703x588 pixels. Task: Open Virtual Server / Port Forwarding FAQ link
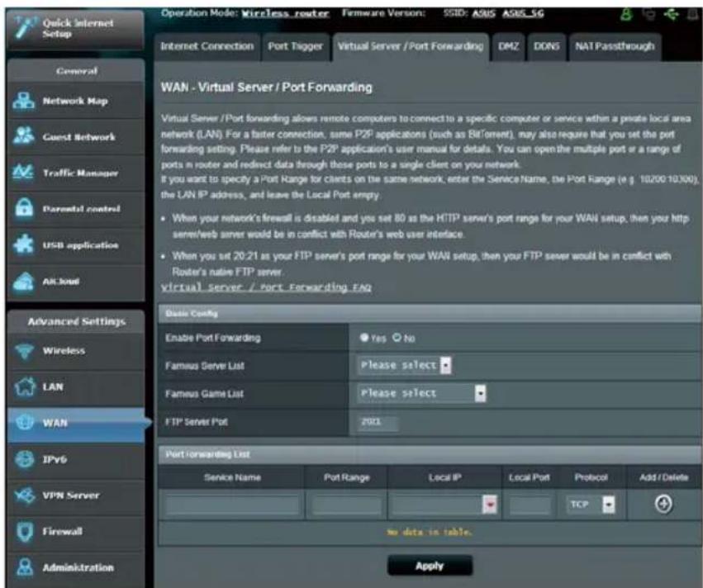point(266,287)
